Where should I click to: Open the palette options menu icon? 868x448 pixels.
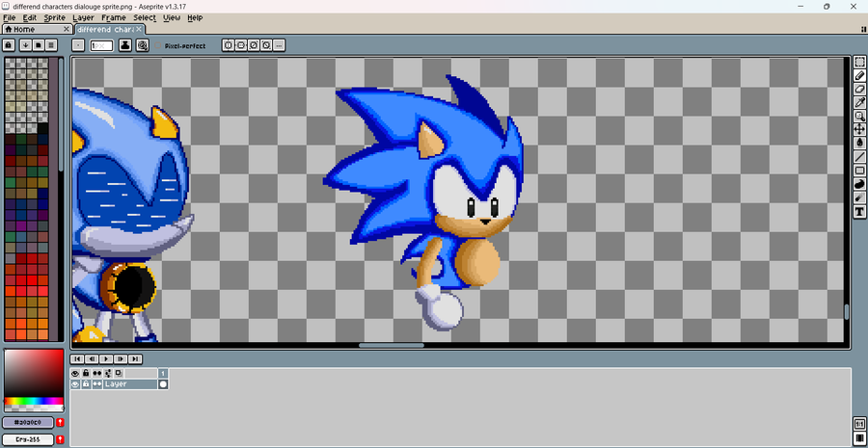(51, 45)
